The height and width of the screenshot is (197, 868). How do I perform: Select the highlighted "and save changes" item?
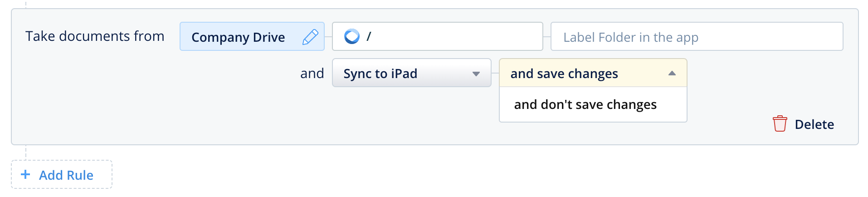pos(564,74)
